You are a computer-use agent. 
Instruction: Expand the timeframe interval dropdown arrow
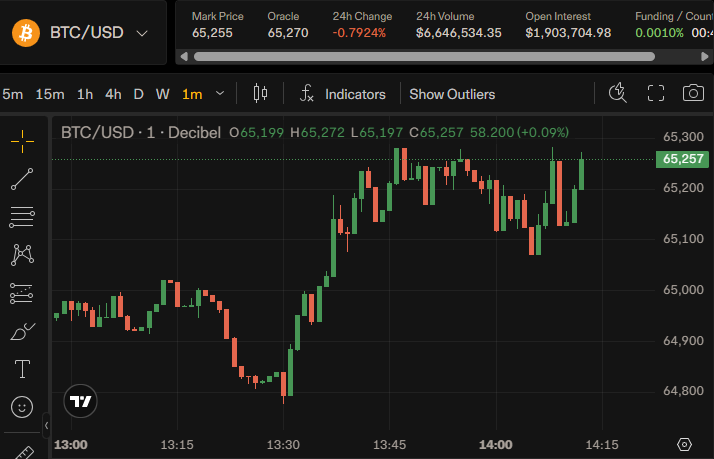tap(220, 93)
